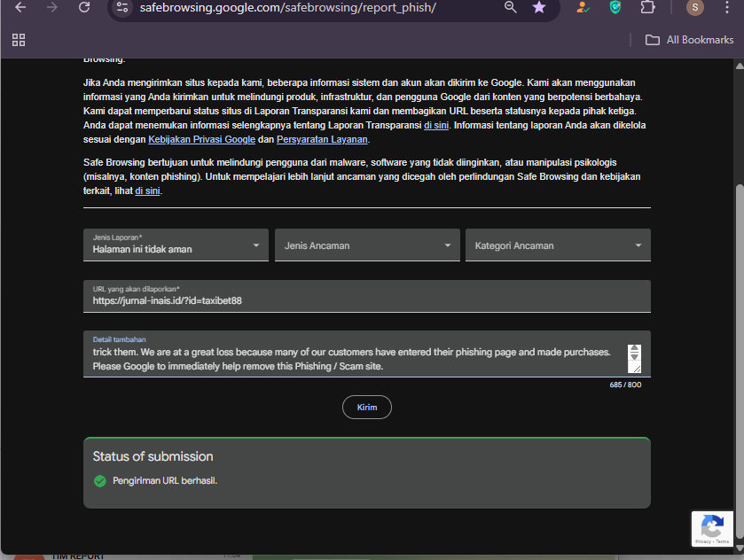Click the text area scroll down arrow

coord(634,356)
